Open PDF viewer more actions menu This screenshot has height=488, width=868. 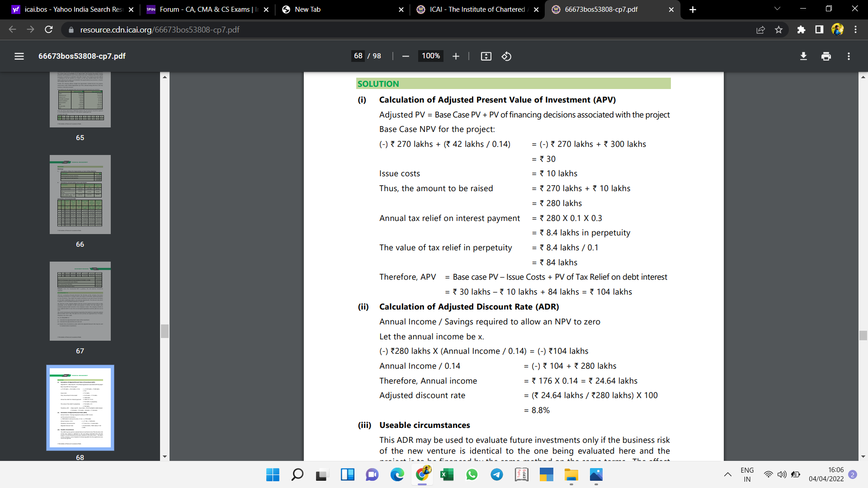849,56
